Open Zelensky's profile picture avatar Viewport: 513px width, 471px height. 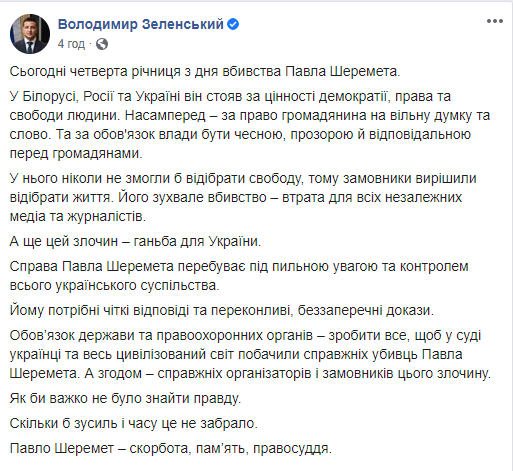(30, 34)
